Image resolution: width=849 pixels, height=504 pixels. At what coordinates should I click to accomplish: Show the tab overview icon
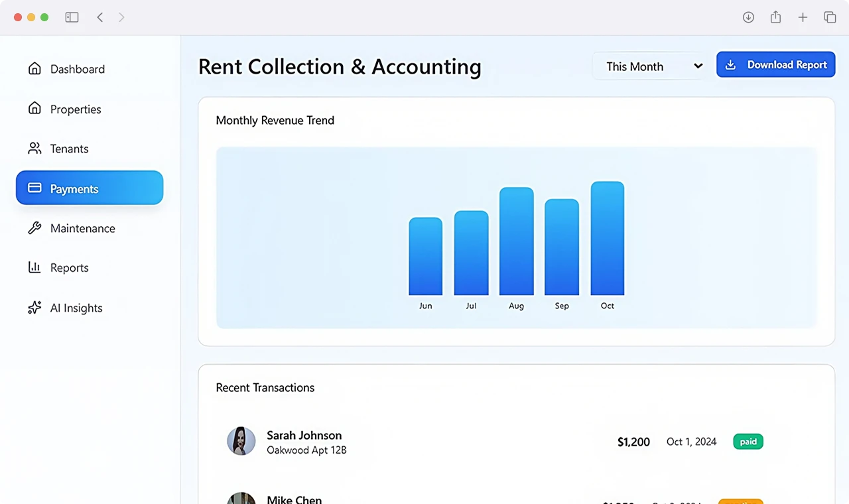coord(830,17)
